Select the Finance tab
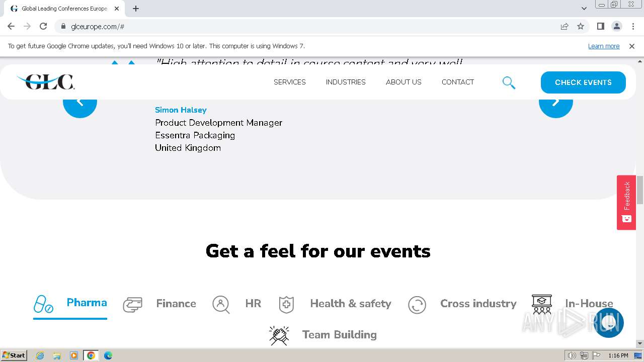This screenshot has height=362, width=644. tap(159, 304)
